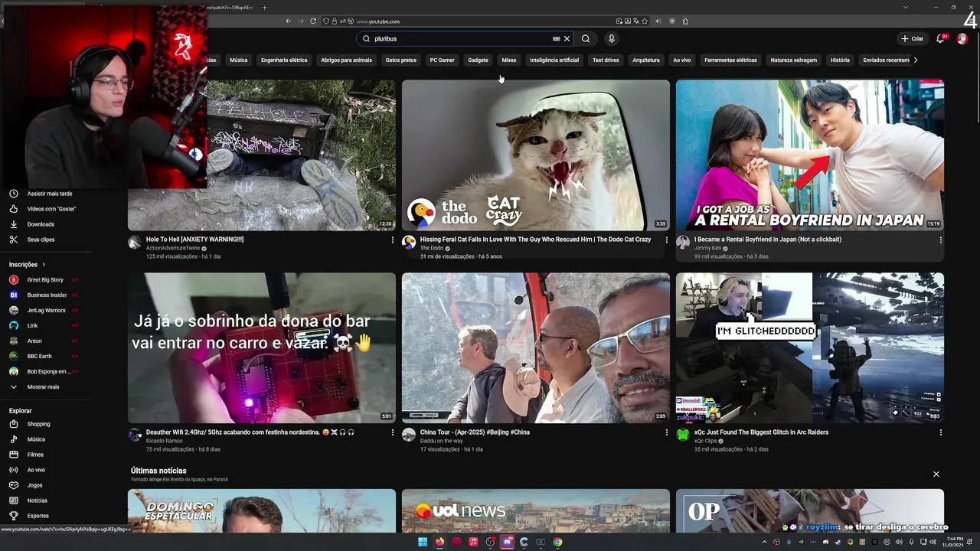Open Business Insider subscription
This screenshot has width=980, height=551.
click(x=46, y=295)
